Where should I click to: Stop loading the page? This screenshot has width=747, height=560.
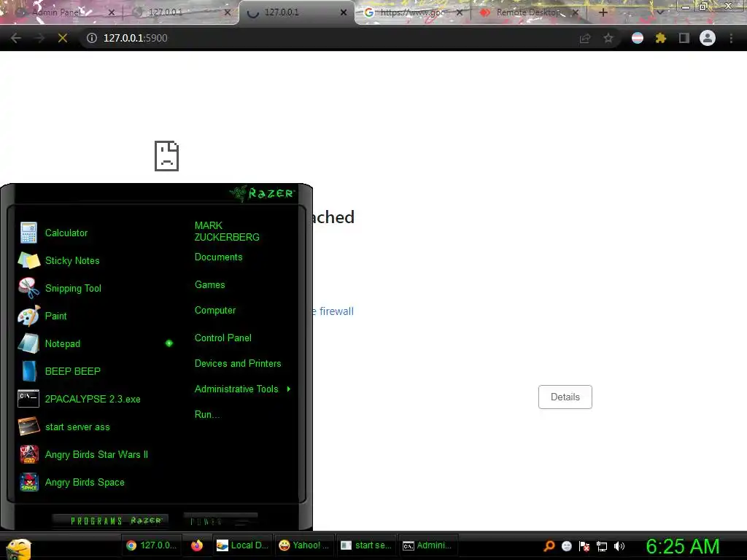pyautogui.click(x=63, y=38)
